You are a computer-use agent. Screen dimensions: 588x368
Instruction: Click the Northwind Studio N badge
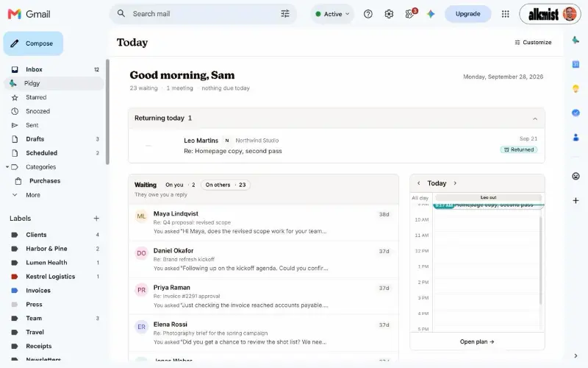tap(227, 141)
